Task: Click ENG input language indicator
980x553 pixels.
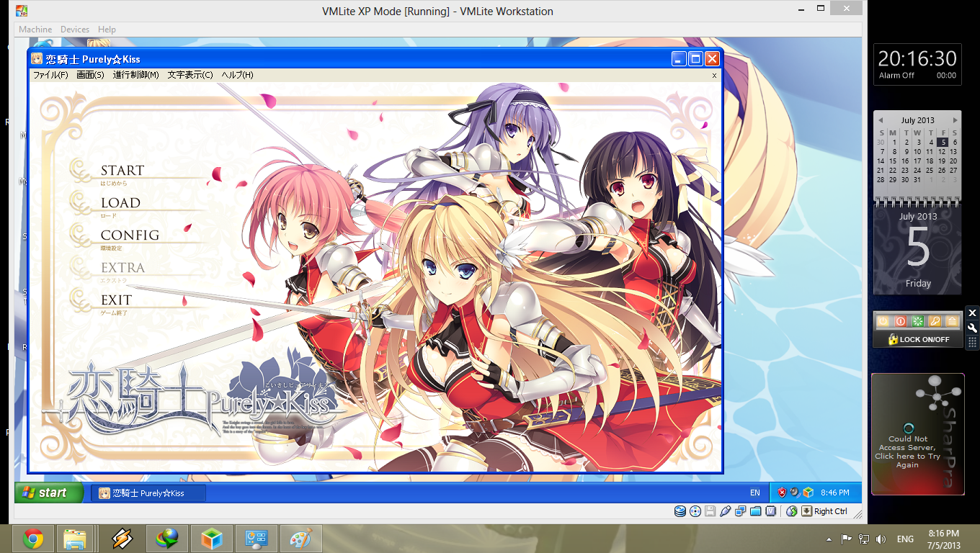Action: tap(905, 539)
